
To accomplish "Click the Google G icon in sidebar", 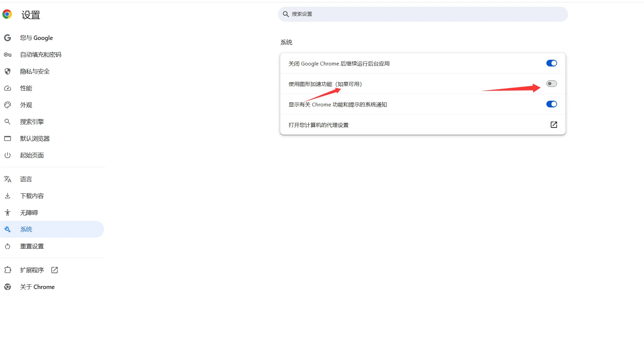I will (x=7, y=38).
